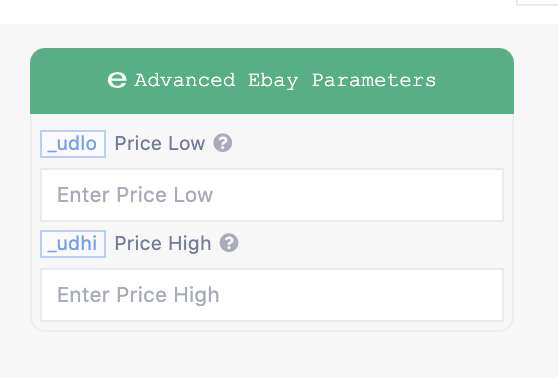Click the Advanced Ebay Parameters header title
This screenshot has width=558, height=378.
point(285,81)
